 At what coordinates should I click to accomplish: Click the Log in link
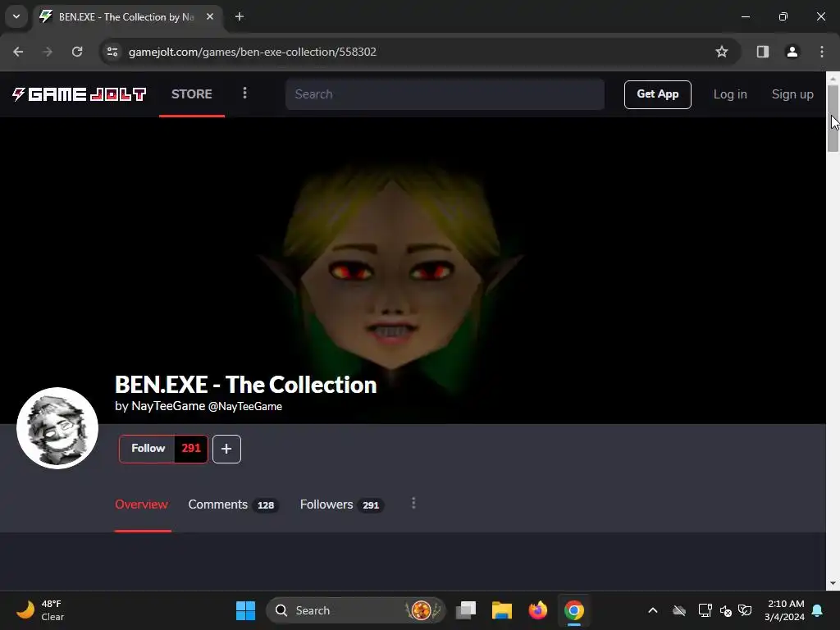729,94
